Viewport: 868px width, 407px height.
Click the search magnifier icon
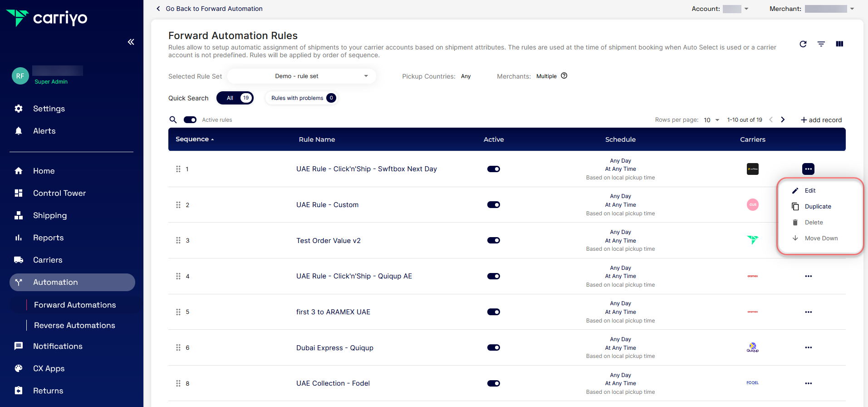(x=173, y=120)
